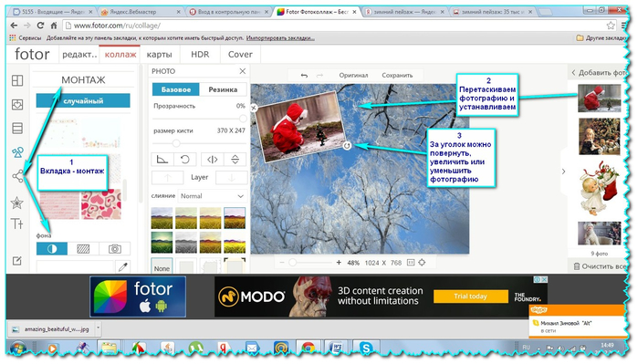Click the trash icon by Очистить все
The image size is (638, 364).
click(x=576, y=266)
